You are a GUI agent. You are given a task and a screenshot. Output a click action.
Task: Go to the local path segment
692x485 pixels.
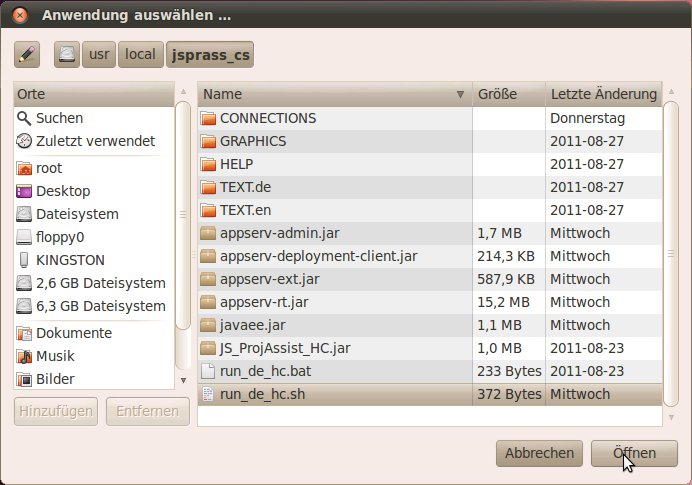click(140, 54)
